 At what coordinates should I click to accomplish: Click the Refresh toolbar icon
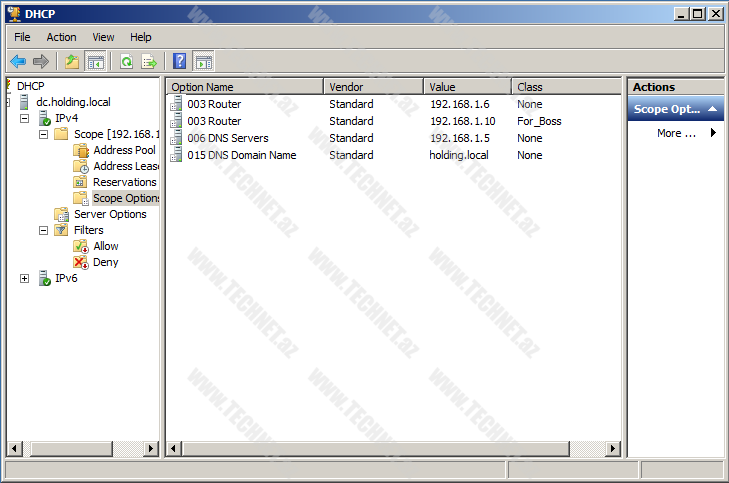pyautogui.click(x=127, y=61)
